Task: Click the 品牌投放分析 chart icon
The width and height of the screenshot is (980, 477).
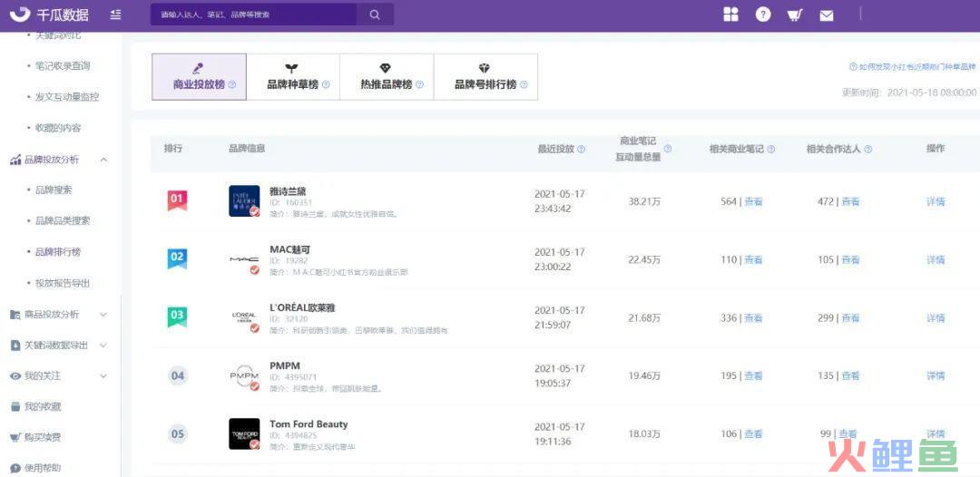Action: coord(15,160)
